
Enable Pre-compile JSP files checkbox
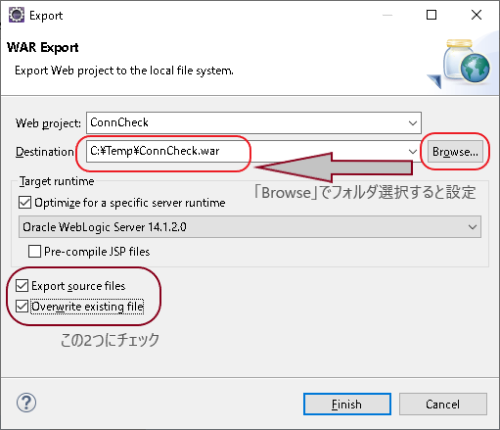tap(35, 252)
